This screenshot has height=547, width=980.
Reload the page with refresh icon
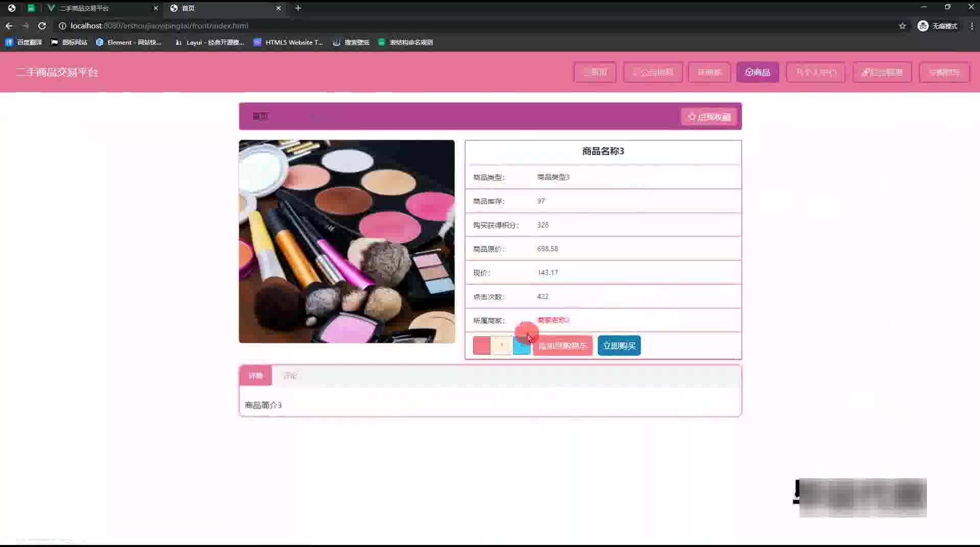[42, 26]
